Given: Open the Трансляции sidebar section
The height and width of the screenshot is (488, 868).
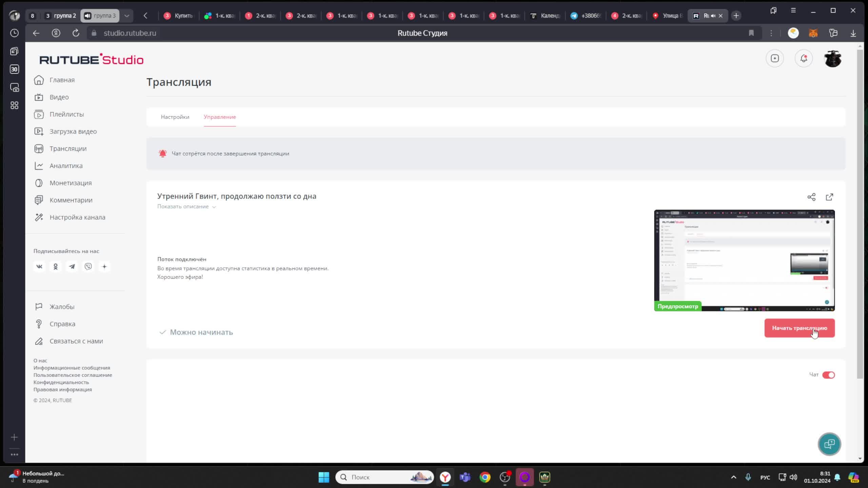Looking at the screenshot, I should [x=60, y=149].
